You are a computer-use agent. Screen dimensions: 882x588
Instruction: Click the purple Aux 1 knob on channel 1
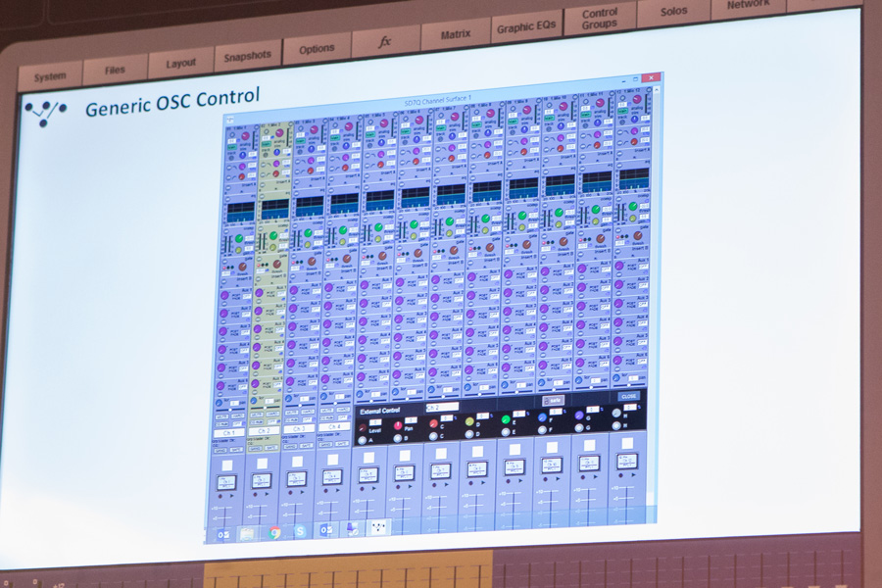point(224,295)
